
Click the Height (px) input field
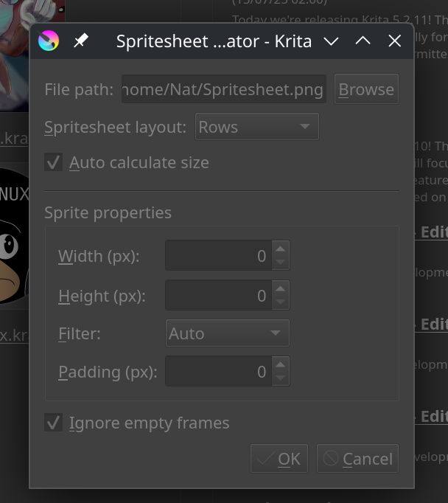coord(219,295)
